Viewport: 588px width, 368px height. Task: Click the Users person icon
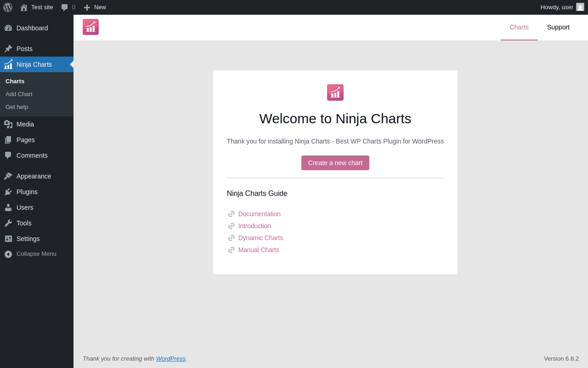(8, 207)
